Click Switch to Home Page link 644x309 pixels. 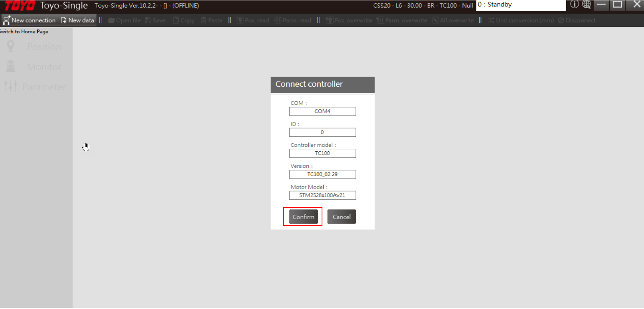coord(24,31)
